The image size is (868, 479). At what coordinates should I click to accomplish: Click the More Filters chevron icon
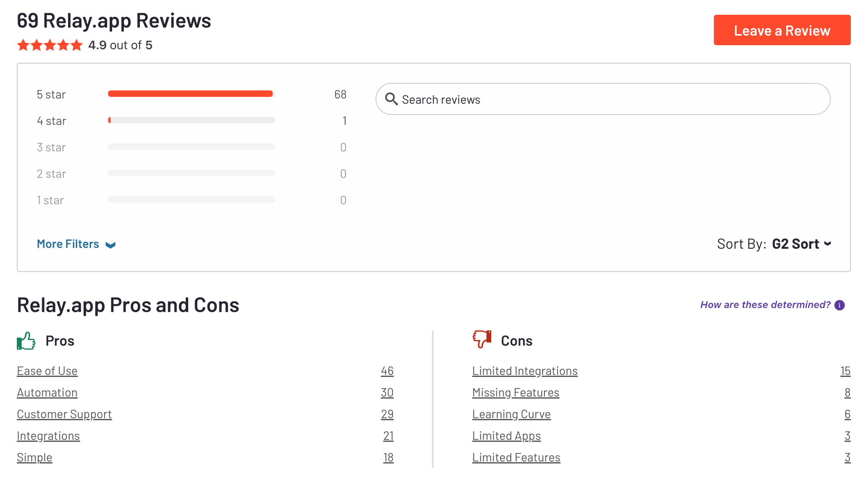click(x=110, y=245)
